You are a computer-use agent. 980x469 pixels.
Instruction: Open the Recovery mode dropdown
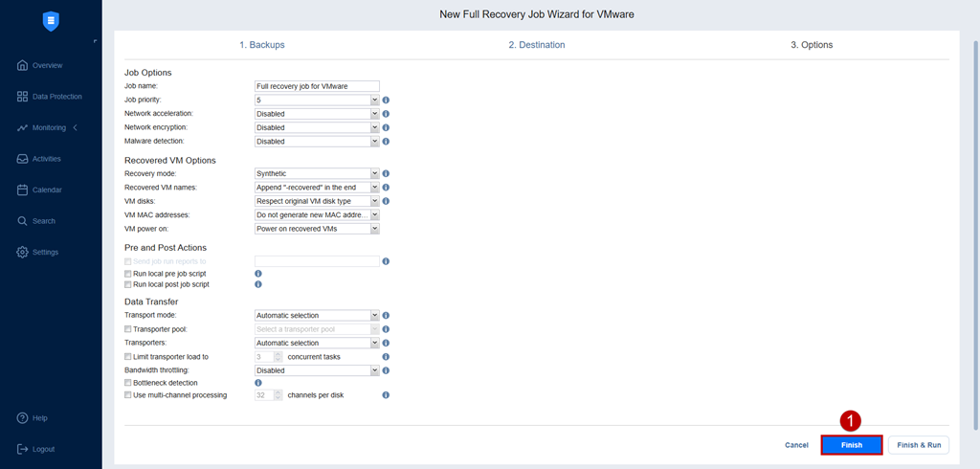317,174
